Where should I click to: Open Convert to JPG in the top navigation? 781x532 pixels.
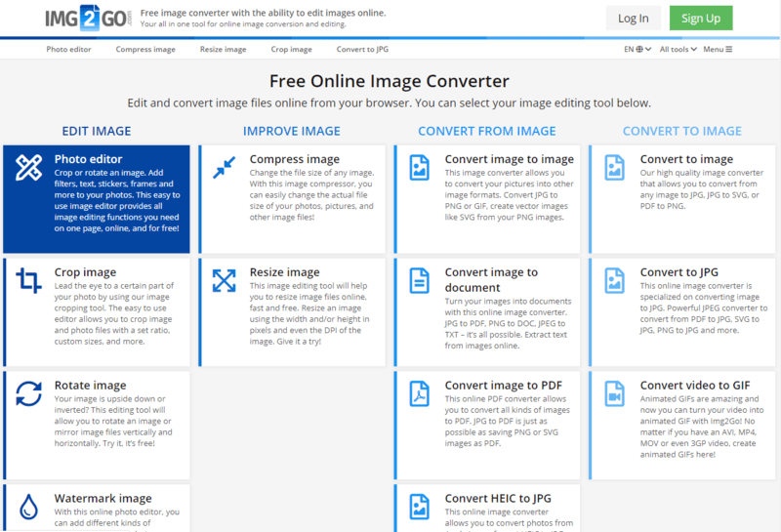pyautogui.click(x=362, y=50)
